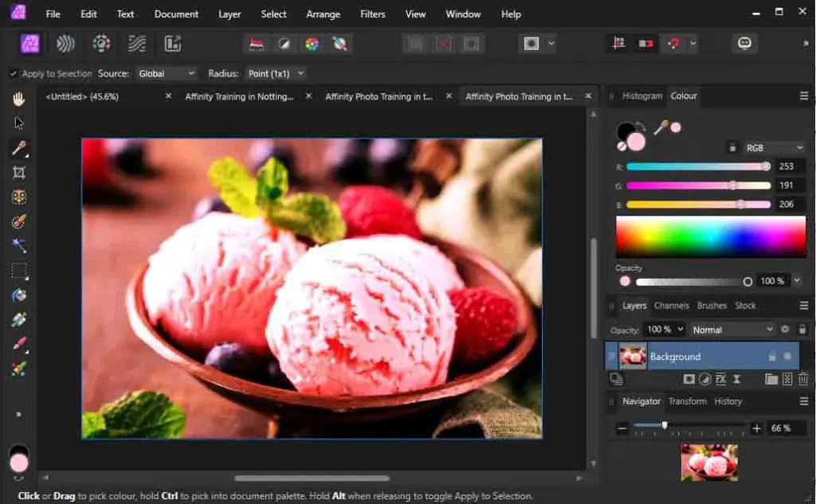
Task: Toggle the Background layer lock icon
Action: click(x=771, y=356)
